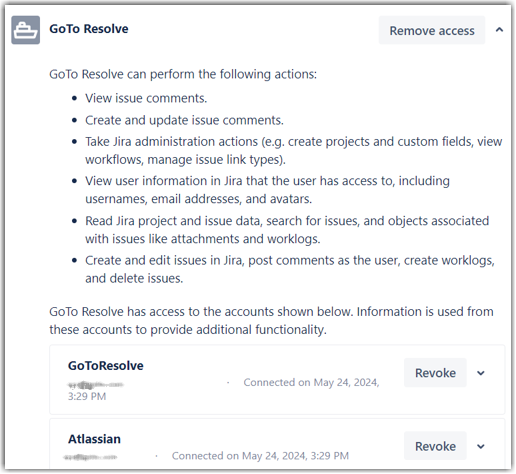Expand the GoToResolve account chevron

[x=480, y=373]
